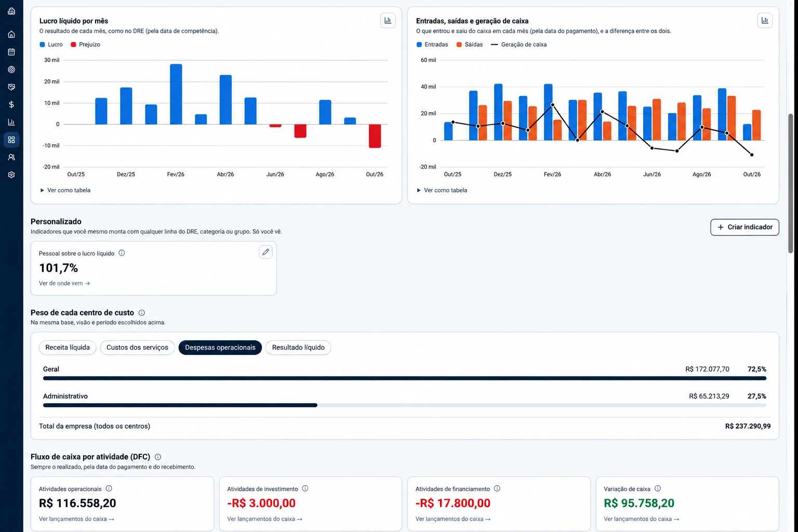Switch to Custos dos serviços tab

pyautogui.click(x=137, y=348)
